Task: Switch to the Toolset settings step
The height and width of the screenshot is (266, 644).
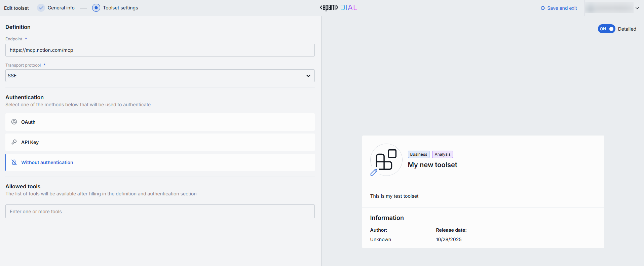Action: tap(120, 8)
